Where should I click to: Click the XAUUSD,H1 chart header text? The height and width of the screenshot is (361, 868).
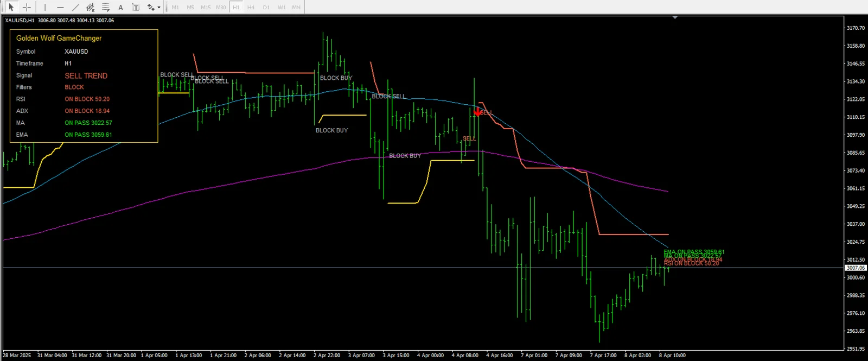pos(20,20)
